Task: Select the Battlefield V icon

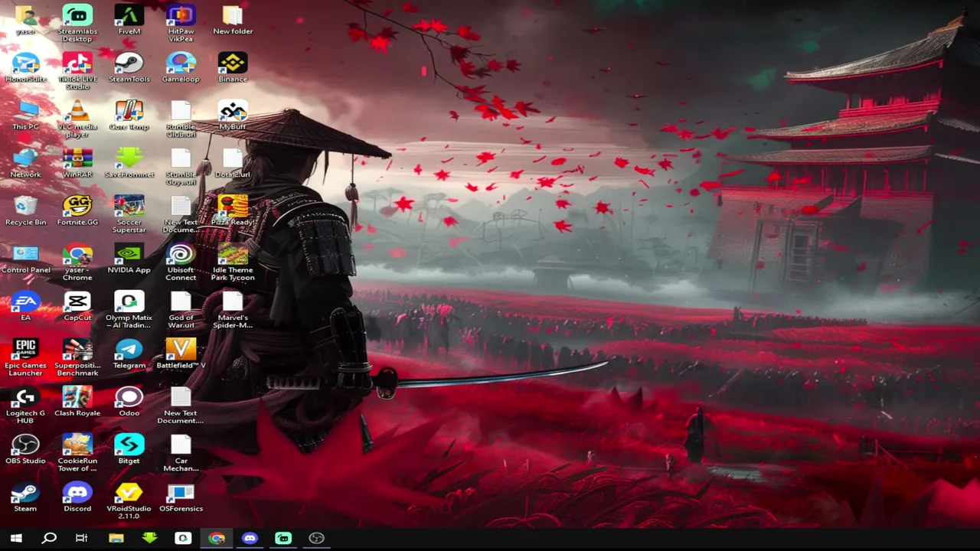Action: (181, 354)
